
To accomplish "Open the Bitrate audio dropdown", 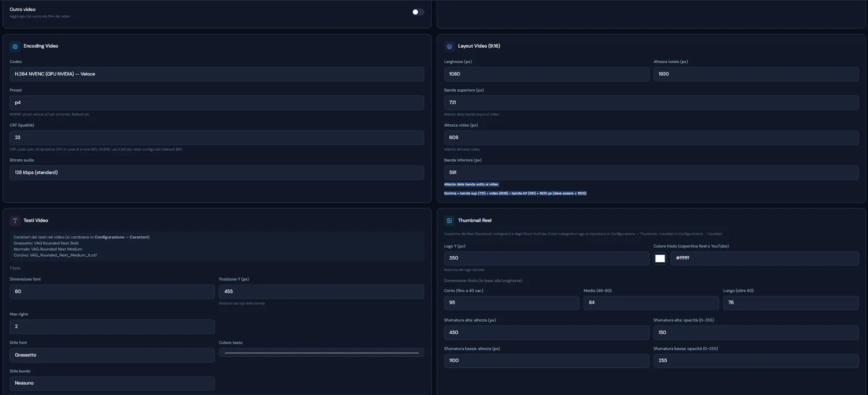I will tap(216, 172).
